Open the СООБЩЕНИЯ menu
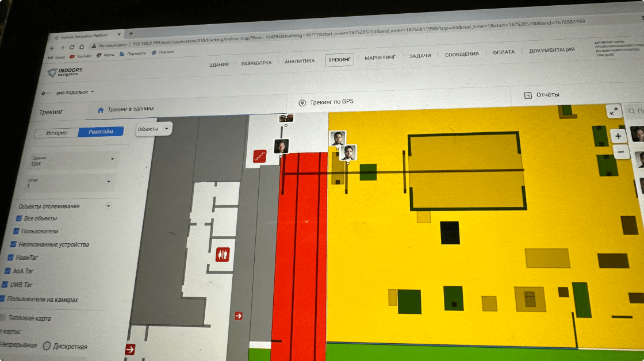Viewport: 644px width, 361px height. [462, 54]
